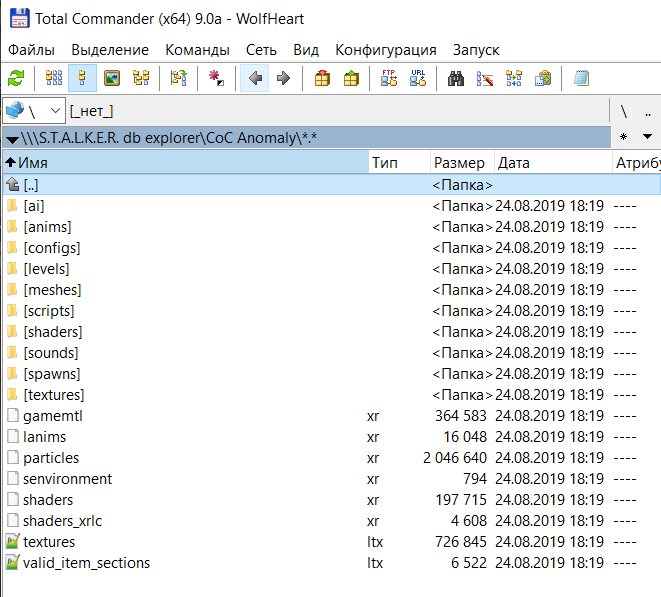Click the [_нет_] volume label
This screenshot has width=661, height=597.
(91, 111)
